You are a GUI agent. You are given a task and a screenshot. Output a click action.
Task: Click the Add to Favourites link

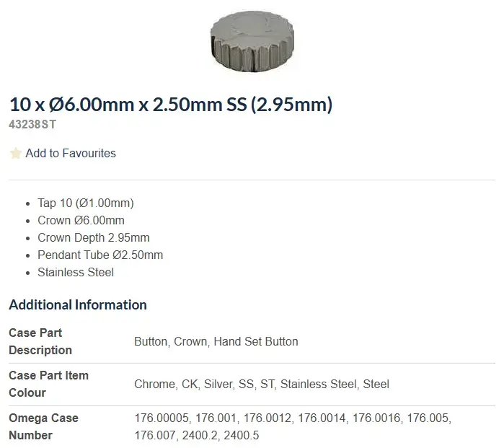pos(70,153)
